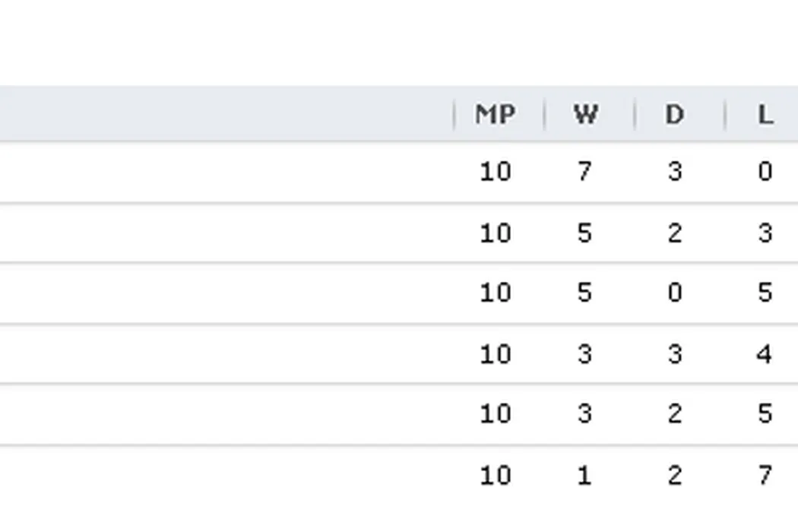Screen dimensions: 798x532
Task: Click the losses value 7 in last row
Action: click(765, 476)
